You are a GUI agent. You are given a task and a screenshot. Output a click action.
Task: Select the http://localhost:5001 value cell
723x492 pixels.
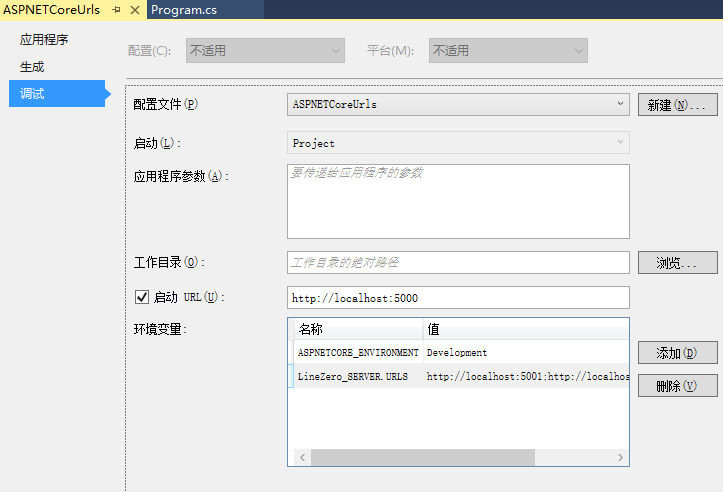click(526, 376)
